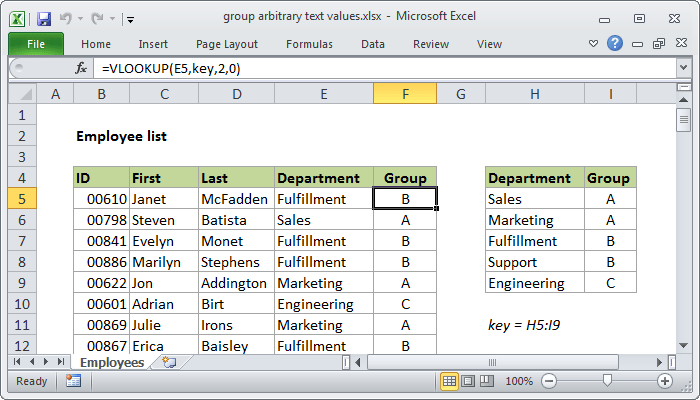Select the McFadden last name cell

(236, 199)
